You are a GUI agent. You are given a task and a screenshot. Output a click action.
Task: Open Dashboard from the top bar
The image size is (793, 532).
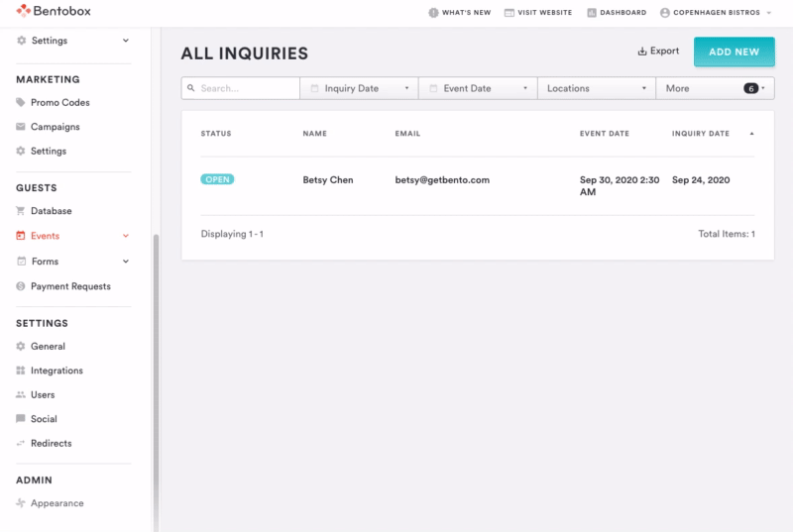(617, 13)
